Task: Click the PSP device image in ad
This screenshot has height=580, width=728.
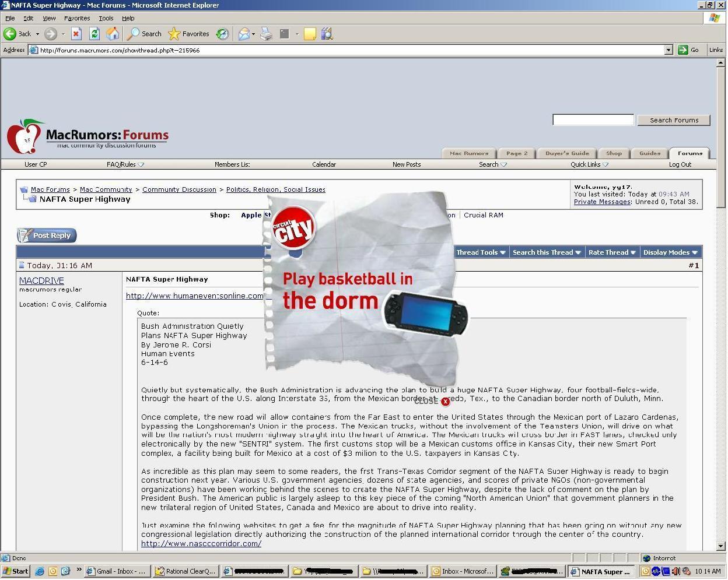Action: click(x=426, y=313)
